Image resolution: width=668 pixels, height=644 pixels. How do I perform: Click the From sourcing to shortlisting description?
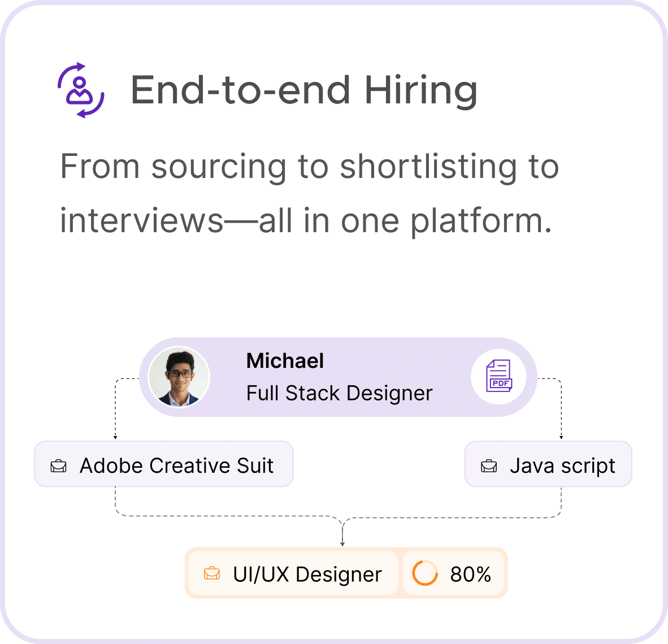[x=309, y=167]
